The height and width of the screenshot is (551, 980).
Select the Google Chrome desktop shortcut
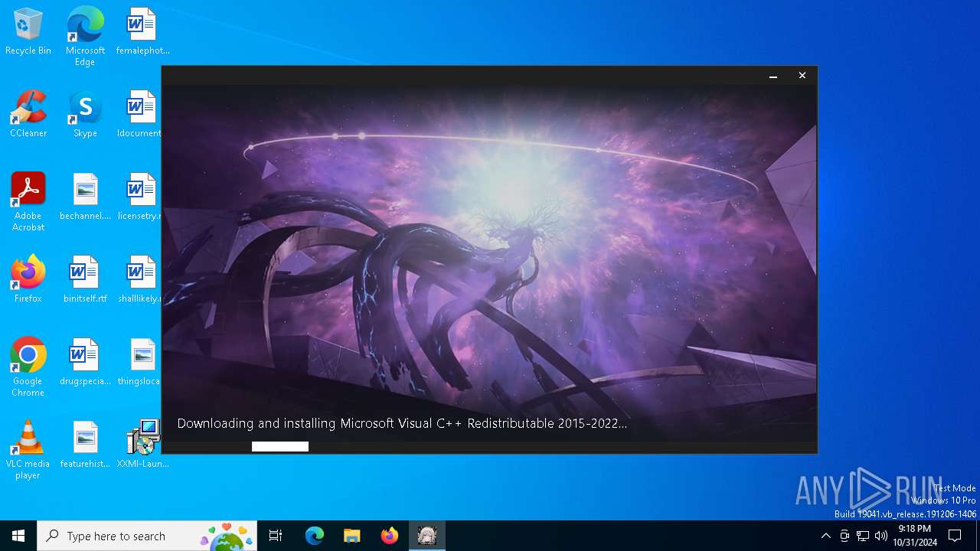28,367
